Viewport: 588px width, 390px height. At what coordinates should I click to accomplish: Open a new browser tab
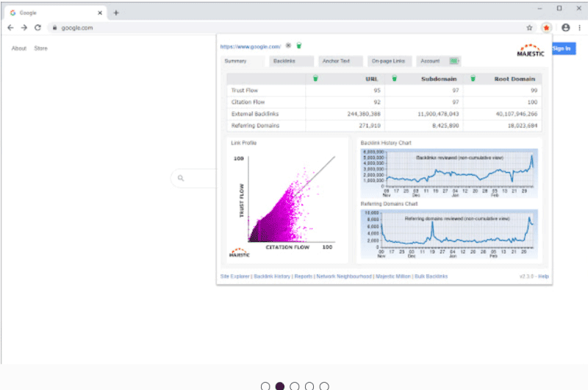[x=116, y=13]
